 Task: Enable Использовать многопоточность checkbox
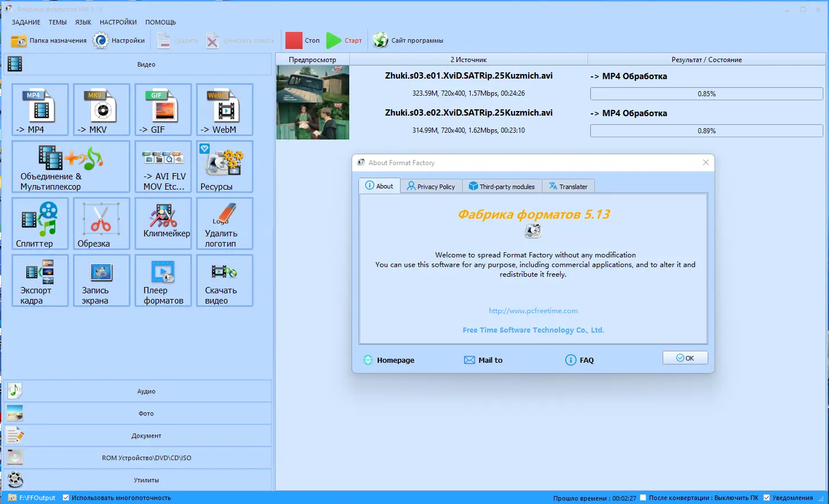[66, 497]
